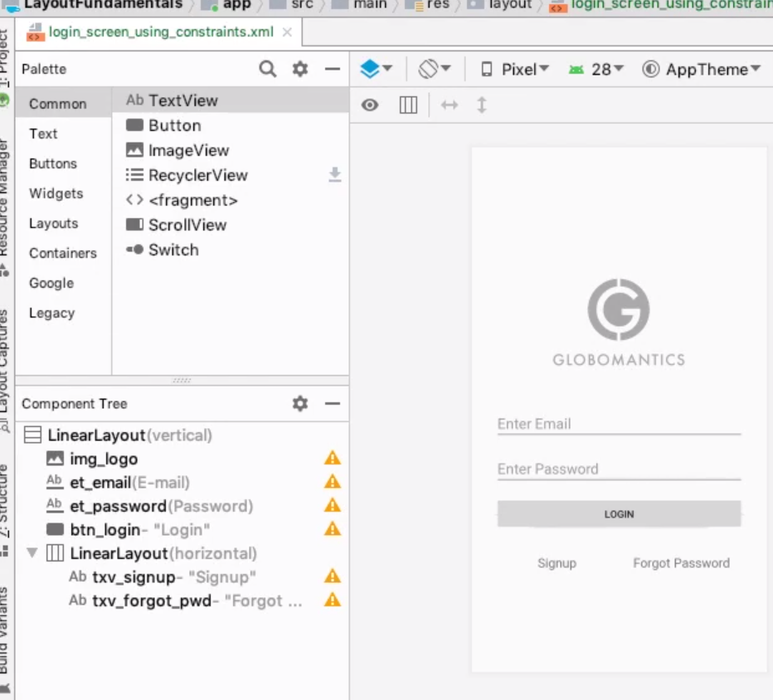This screenshot has width=773, height=700.
Task: Click the Enter Email field in preview
Action: [x=620, y=425]
